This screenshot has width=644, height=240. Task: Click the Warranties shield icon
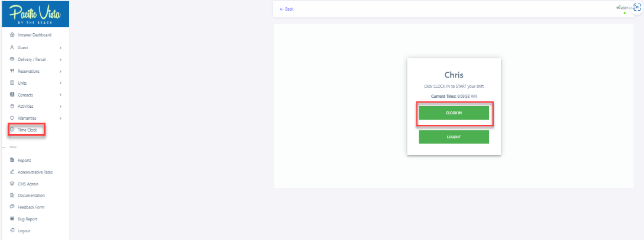click(12, 118)
